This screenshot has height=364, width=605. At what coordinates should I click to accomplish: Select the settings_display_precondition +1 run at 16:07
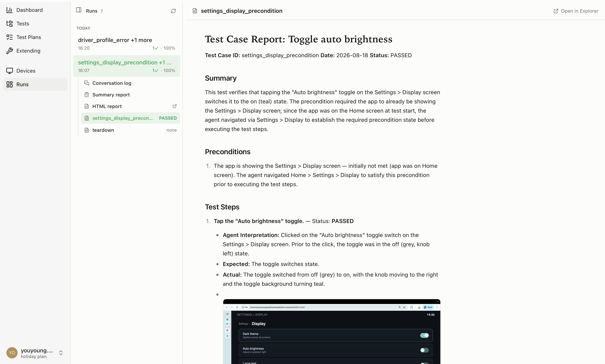pos(127,66)
